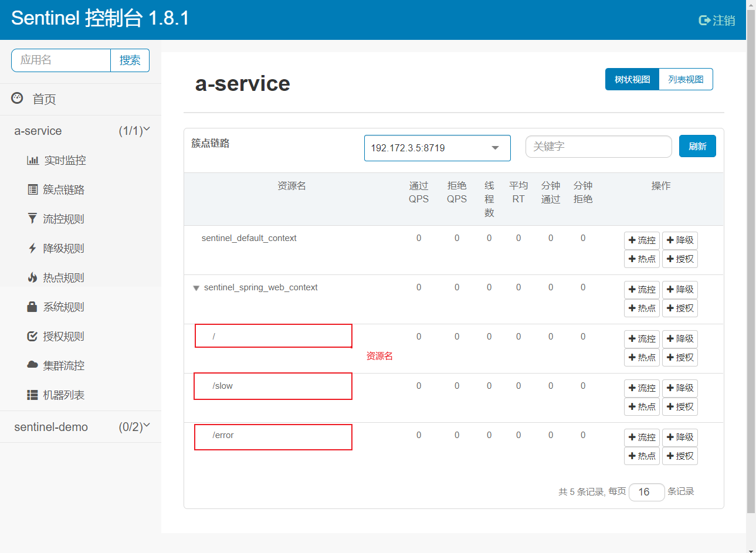
Task: Add 降级 rule for sentinel_default_context
Action: pyautogui.click(x=680, y=240)
